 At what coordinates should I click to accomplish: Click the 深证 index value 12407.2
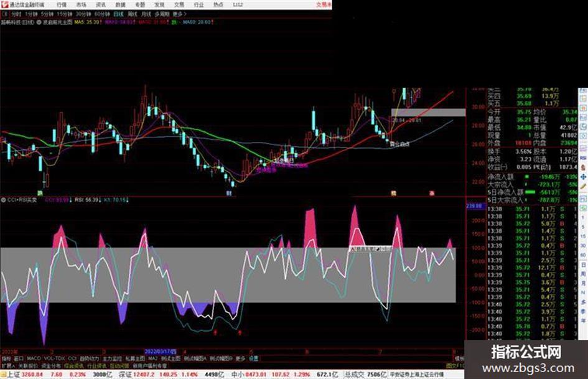tap(144, 375)
